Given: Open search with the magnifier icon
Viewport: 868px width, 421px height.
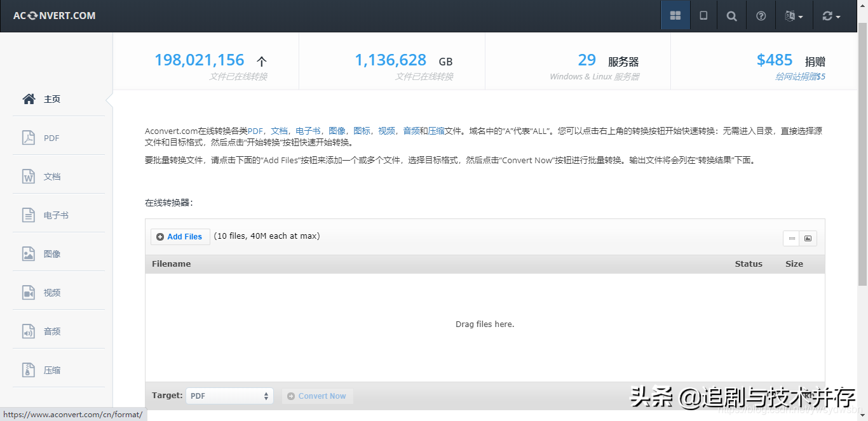Looking at the screenshot, I should pyautogui.click(x=731, y=16).
